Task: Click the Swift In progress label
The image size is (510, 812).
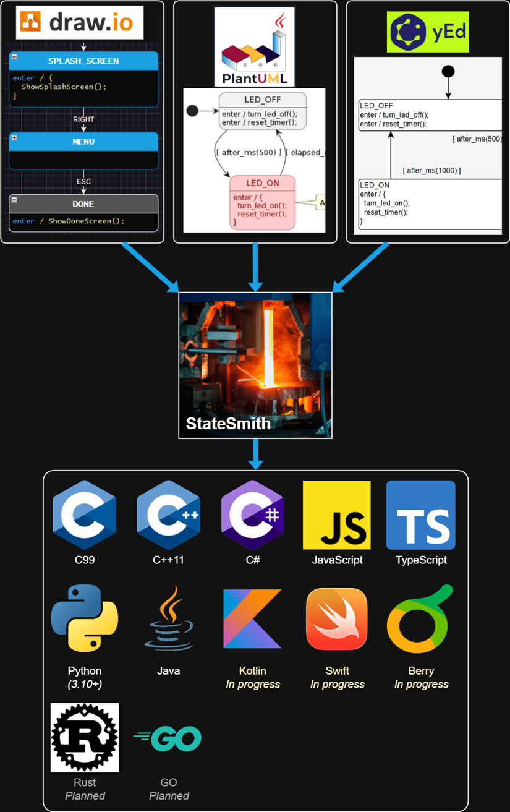Action: point(337,678)
